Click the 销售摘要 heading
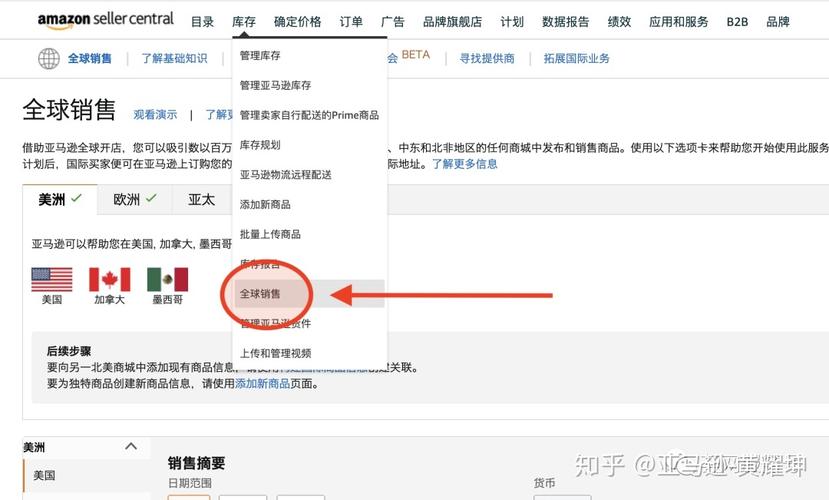The width and height of the screenshot is (829, 500). [197, 464]
